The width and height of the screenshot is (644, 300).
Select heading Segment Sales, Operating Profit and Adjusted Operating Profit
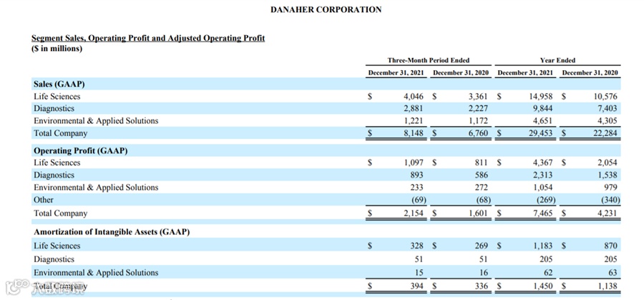[x=148, y=38]
